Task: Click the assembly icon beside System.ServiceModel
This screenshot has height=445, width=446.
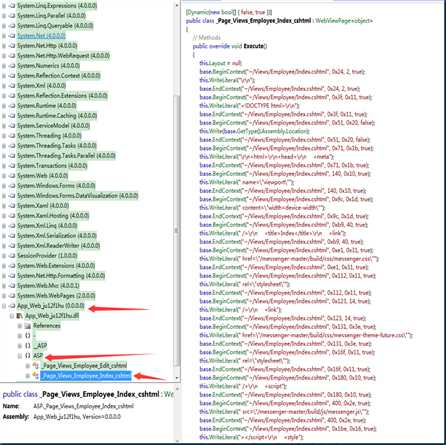Action: (x=12, y=126)
